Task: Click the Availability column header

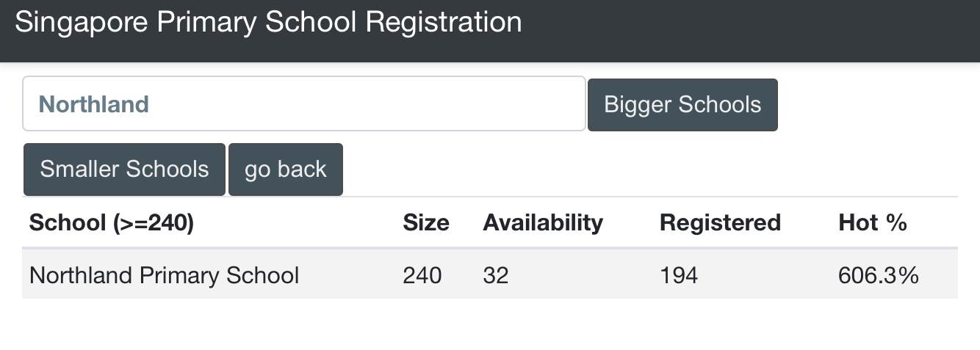Action: (x=542, y=222)
